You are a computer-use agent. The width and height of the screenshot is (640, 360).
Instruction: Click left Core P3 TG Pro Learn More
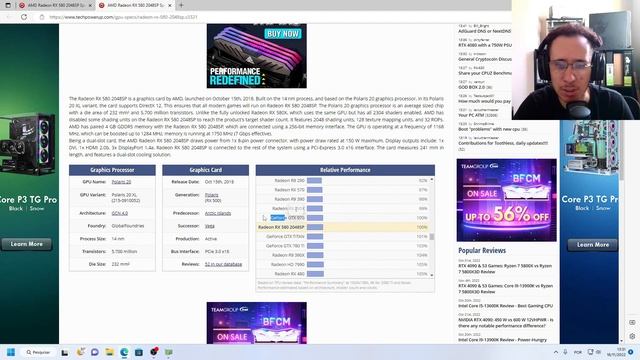tap(27, 244)
